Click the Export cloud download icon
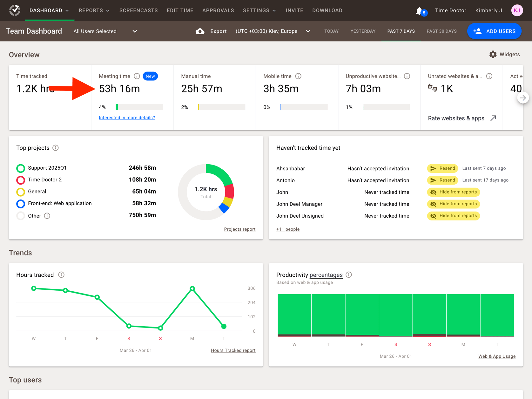Image resolution: width=532 pixels, height=399 pixels. coord(200,31)
